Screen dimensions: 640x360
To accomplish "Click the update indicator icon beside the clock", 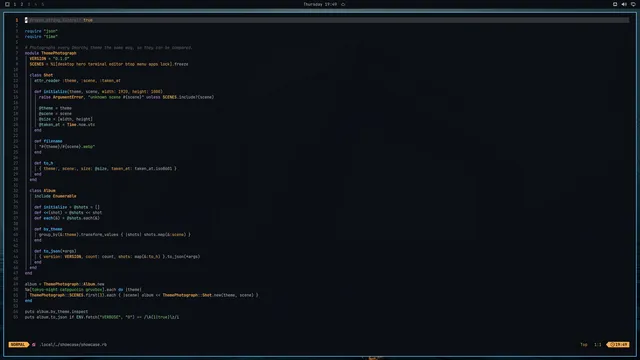I will 343,4.
